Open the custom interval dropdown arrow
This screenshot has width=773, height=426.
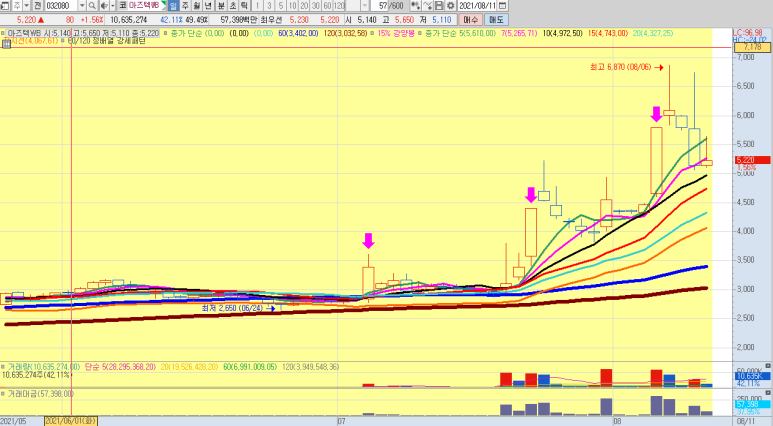[364, 6]
